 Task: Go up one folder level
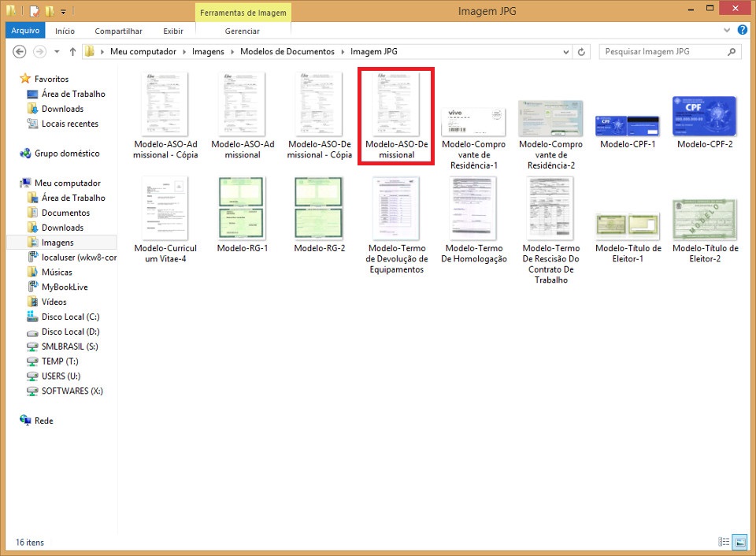(x=73, y=51)
